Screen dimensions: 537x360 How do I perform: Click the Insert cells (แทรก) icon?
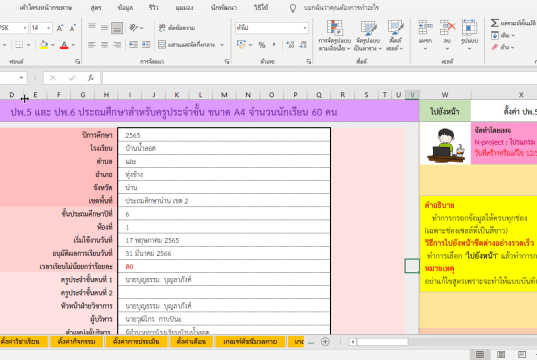[x=425, y=28]
